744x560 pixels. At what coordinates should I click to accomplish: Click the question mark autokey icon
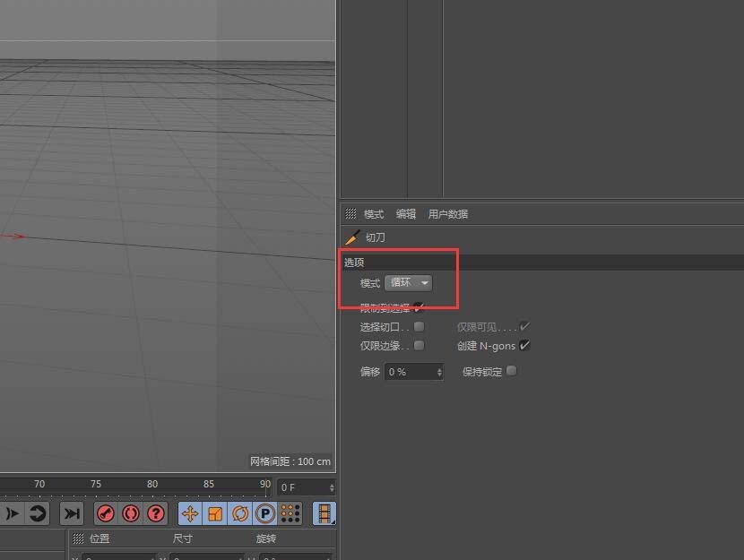[154, 513]
